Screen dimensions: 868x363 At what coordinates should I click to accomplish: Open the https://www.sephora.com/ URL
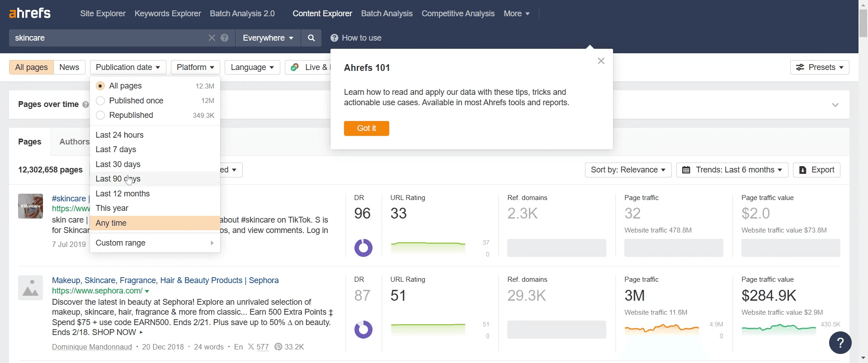(97, 291)
